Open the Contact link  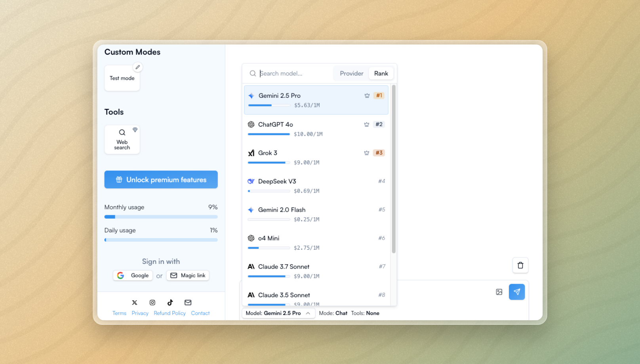200,313
